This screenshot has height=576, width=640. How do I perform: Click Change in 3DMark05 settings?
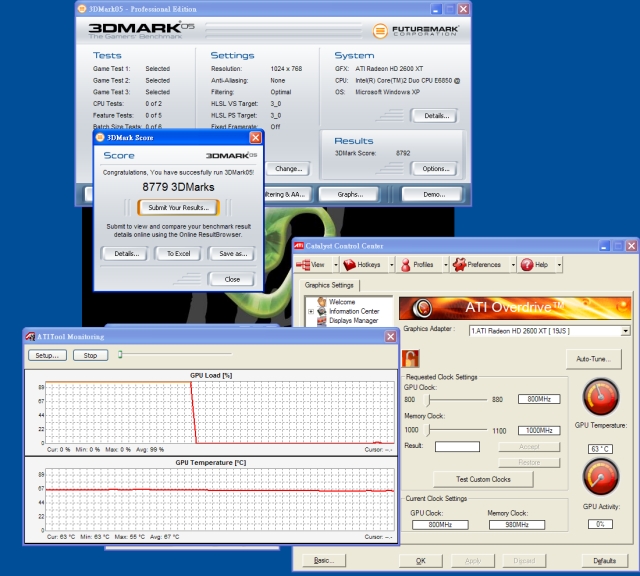(288, 169)
